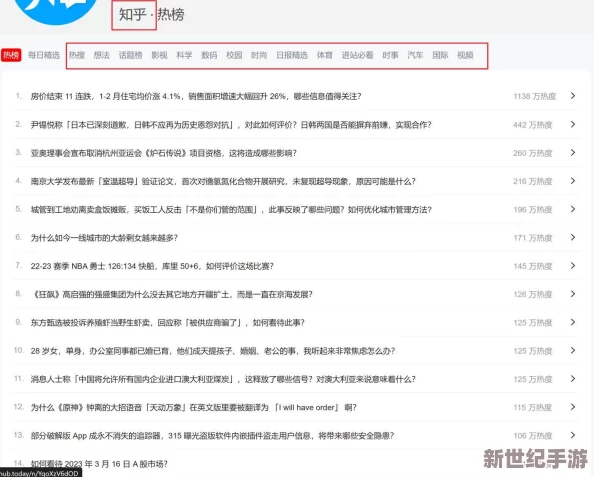
Task: Expand arrow on 《狂飙》高启强 row
Action: tap(573, 294)
